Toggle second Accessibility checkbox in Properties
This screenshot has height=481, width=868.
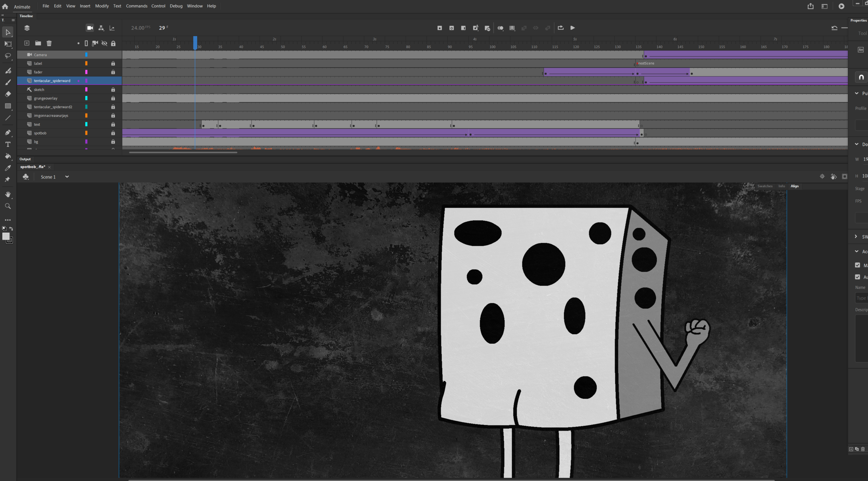click(x=858, y=277)
